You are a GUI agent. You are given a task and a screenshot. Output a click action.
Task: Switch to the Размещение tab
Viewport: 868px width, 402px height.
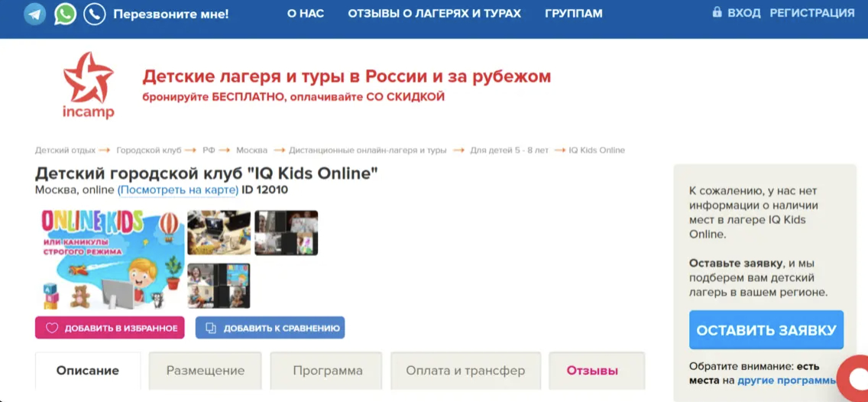tap(206, 371)
